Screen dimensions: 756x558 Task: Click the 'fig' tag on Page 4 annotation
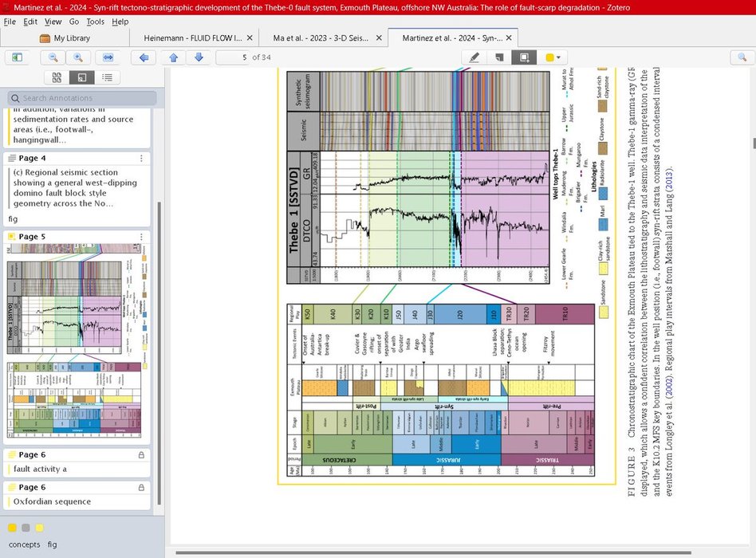pos(13,218)
